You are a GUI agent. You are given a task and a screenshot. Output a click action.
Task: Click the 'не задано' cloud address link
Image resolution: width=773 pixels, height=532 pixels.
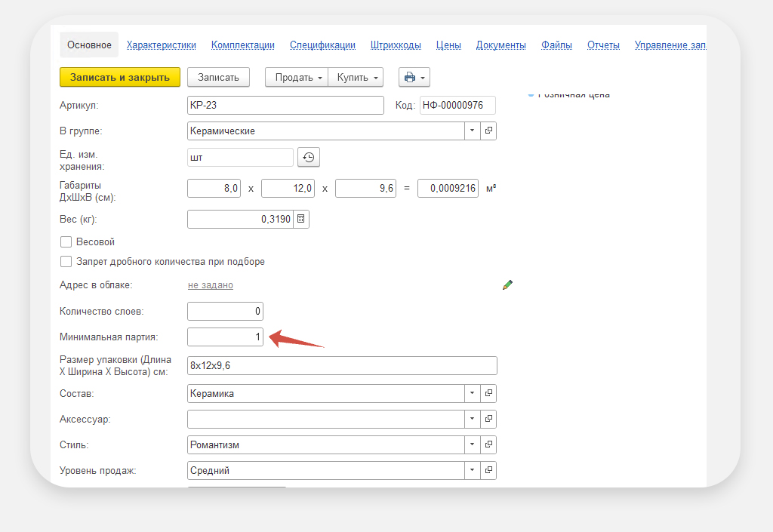[211, 285]
